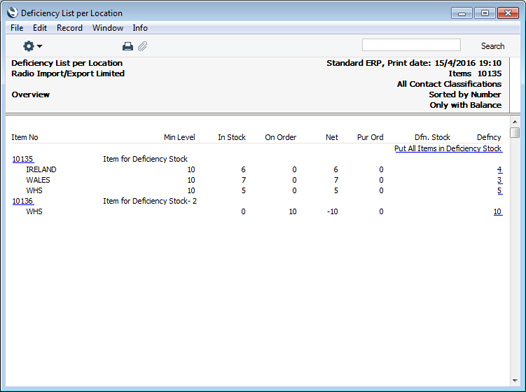Click the Defncy column header

[x=489, y=137]
